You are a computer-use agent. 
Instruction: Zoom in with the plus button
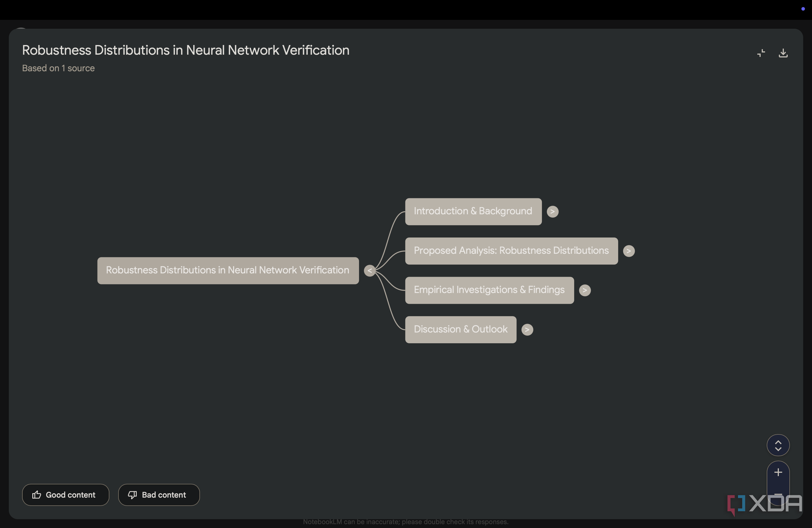(x=778, y=472)
